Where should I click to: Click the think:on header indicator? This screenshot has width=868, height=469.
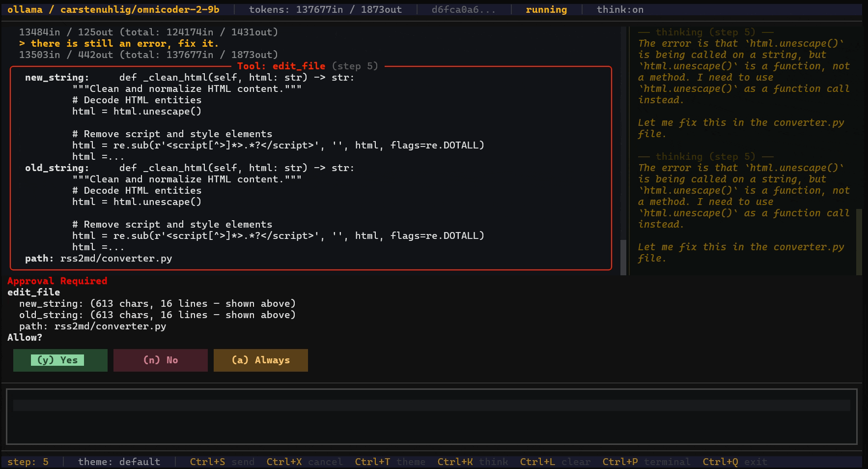coord(620,10)
